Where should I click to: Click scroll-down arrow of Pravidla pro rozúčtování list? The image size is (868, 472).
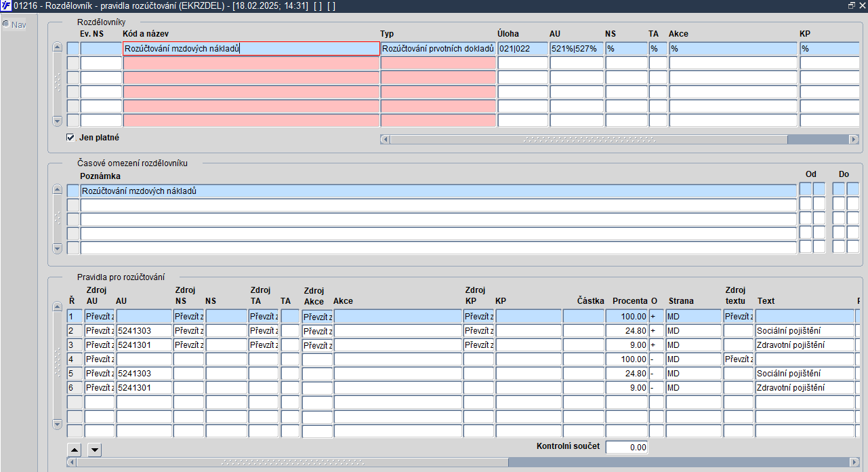(57, 425)
